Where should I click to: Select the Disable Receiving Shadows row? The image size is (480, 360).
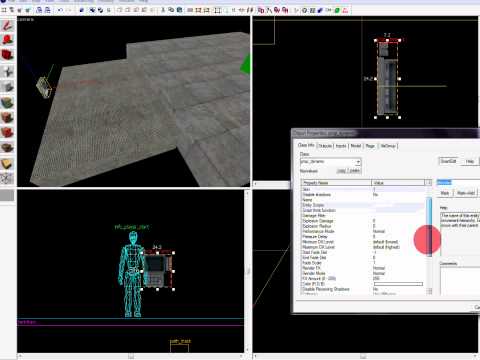pyautogui.click(x=363, y=289)
